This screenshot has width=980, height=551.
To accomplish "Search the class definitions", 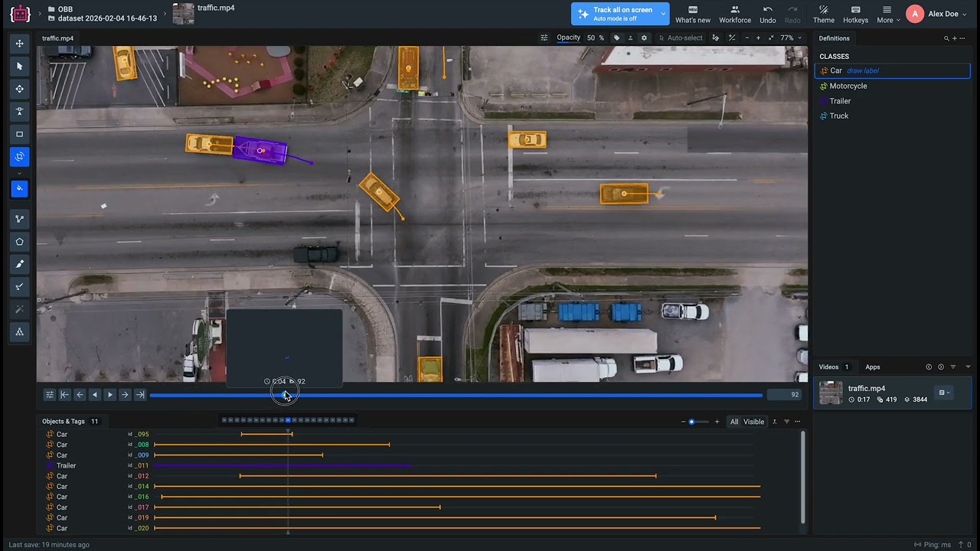I will click(x=946, y=38).
